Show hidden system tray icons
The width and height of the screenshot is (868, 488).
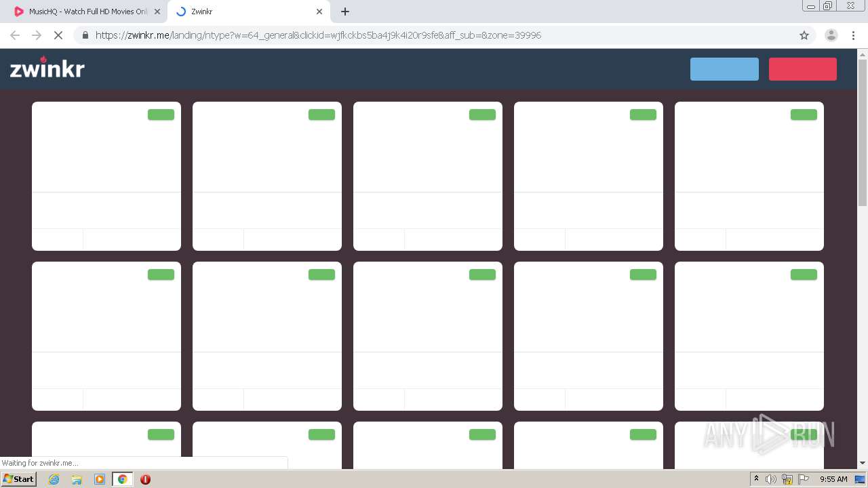point(756,479)
